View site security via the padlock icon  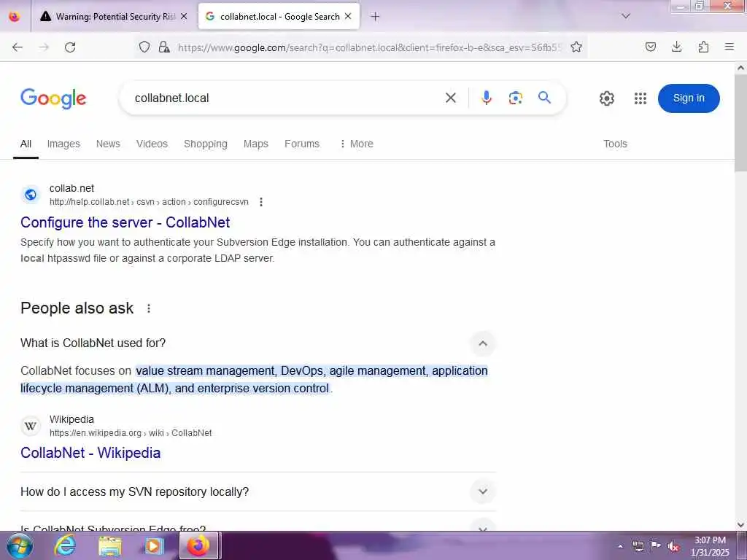(164, 47)
